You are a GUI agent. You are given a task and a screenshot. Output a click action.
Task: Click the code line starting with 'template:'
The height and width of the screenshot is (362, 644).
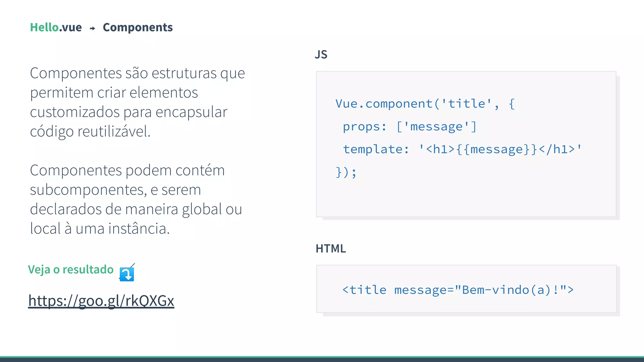point(463,149)
